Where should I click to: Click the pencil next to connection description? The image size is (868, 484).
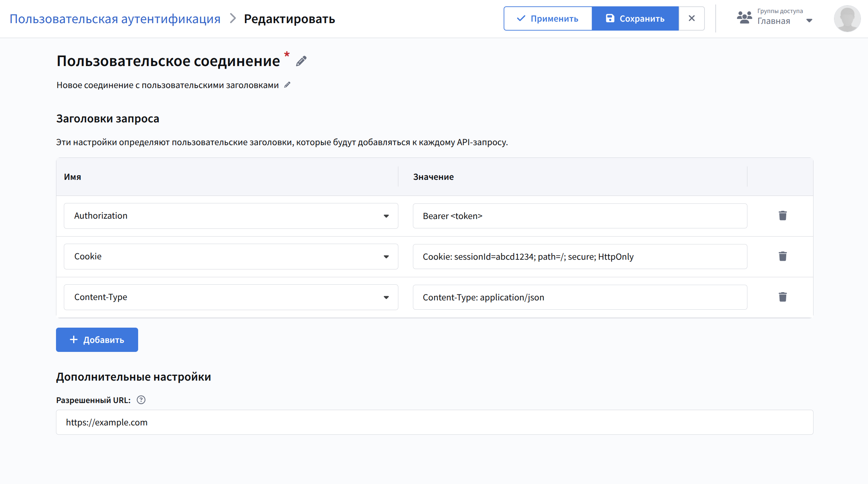[x=287, y=85]
